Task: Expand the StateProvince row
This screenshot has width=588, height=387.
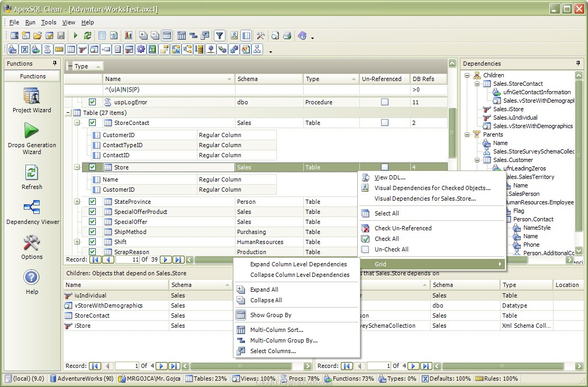Action: [77, 201]
